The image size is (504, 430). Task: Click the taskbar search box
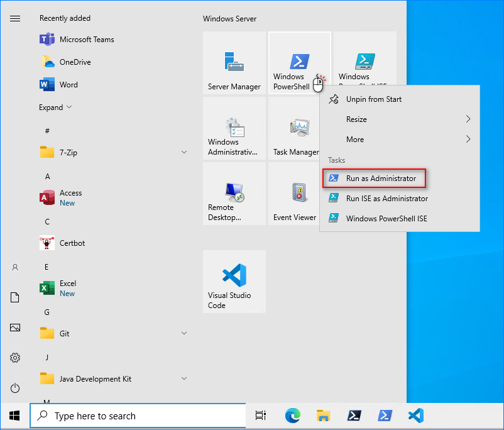pyautogui.click(x=138, y=416)
